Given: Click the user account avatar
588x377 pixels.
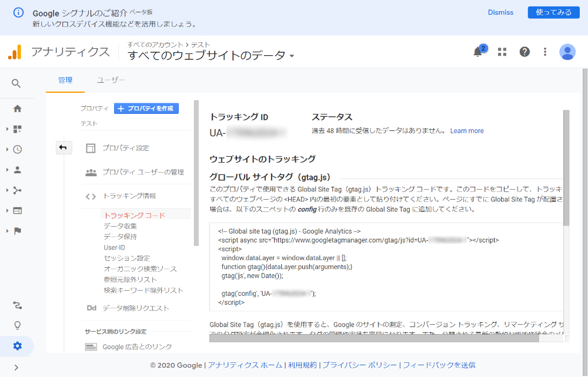Looking at the screenshot, I should tap(567, 52).
